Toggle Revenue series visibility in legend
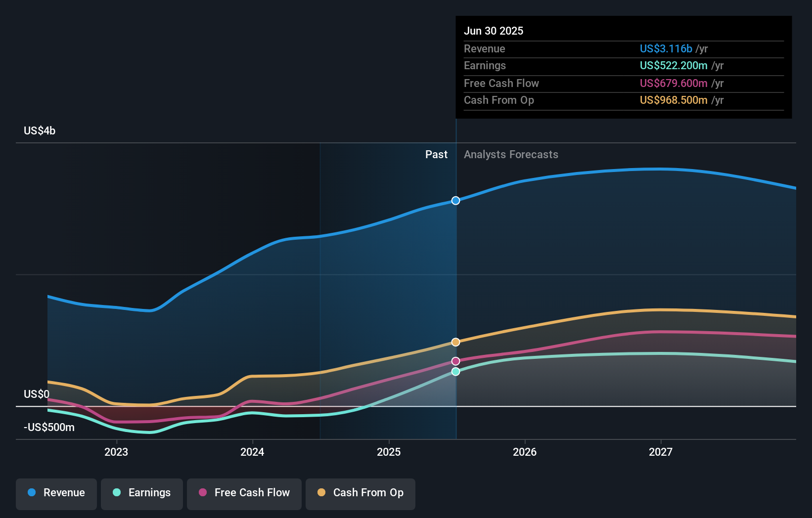Image resolution: width=812 pixels, height=518 pixels. tap(56, 493)
